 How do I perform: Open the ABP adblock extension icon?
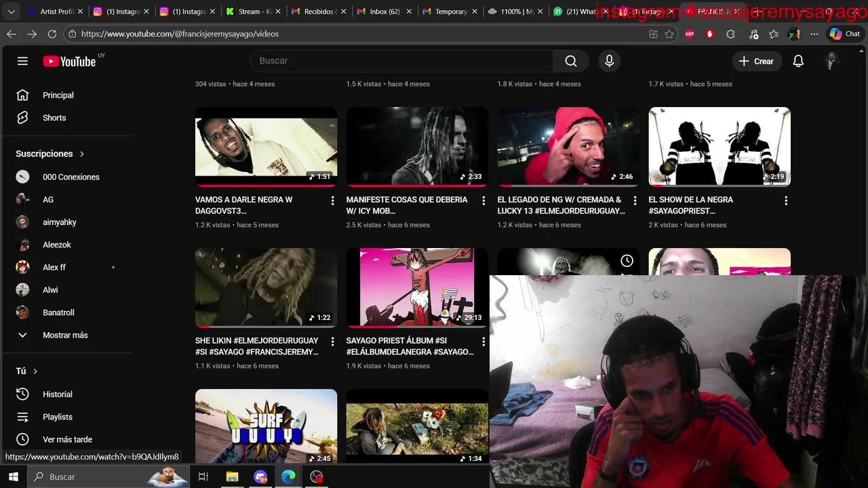pyautogui.click(x=690, y=34)
